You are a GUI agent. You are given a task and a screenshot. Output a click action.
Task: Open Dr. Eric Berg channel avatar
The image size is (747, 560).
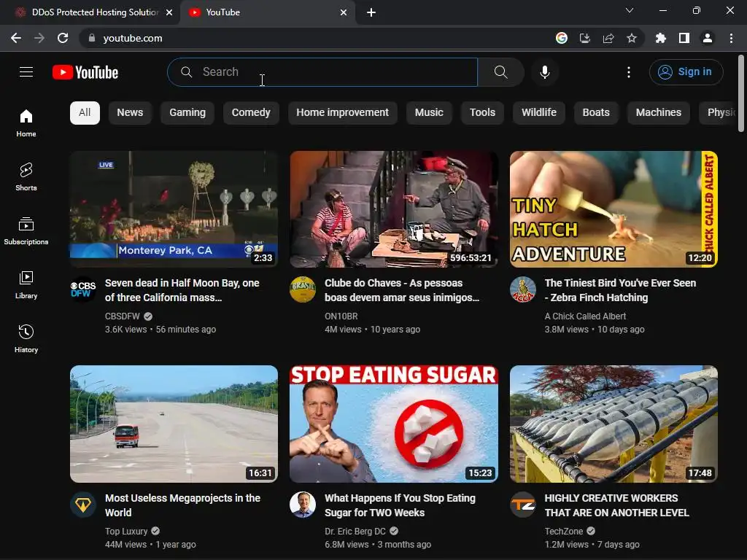tap(303, 505)
